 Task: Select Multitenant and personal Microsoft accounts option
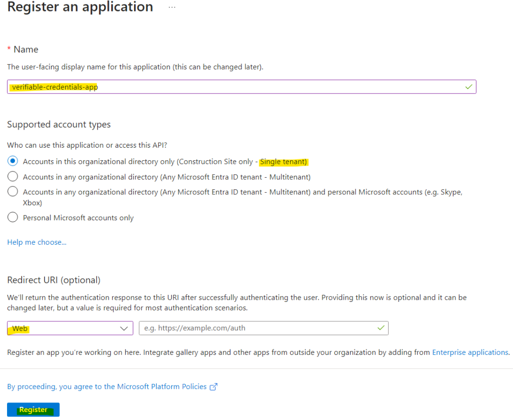(13, 191)
